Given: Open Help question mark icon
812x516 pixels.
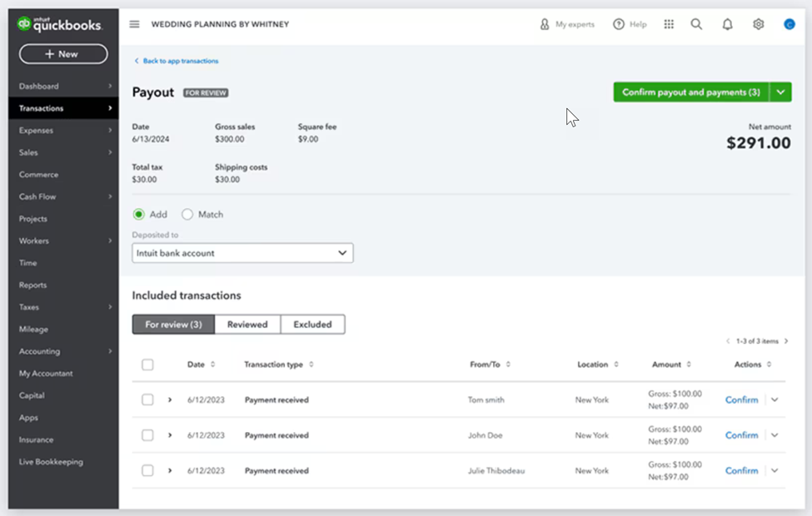Looking at the screenshot, I should [x=618, y=24].
